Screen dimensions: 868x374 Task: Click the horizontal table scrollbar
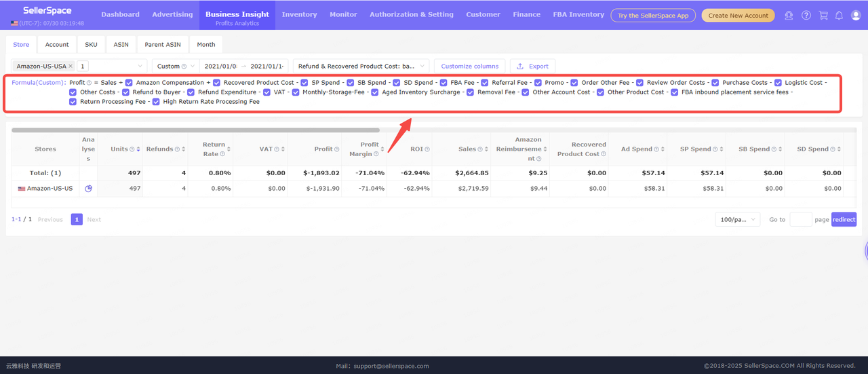pos(195,130)
